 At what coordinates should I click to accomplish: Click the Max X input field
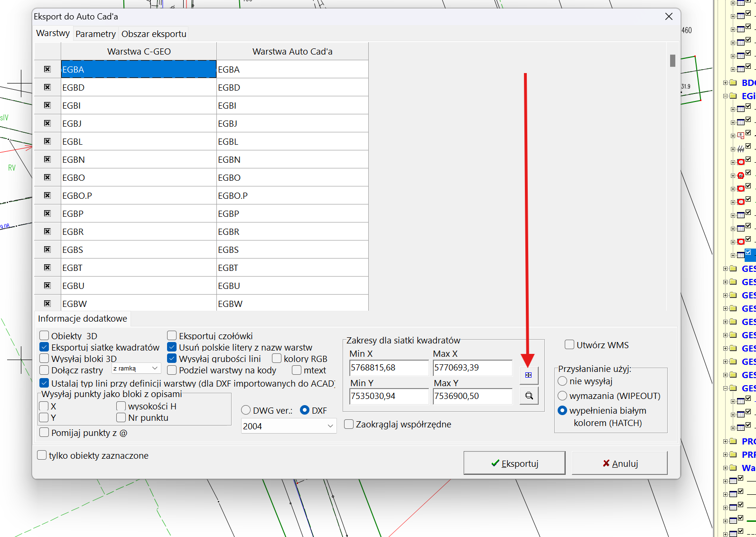(473, 368)
